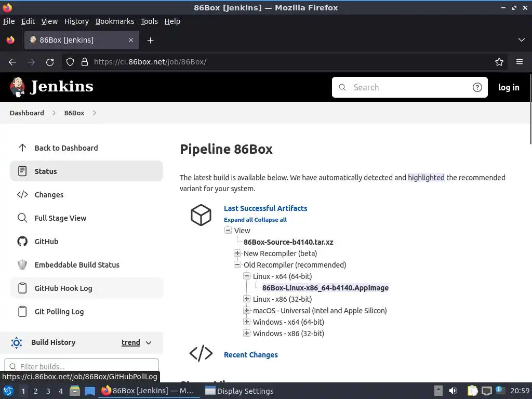Click the log in link
Screen dimensions: 532x399
click(x=509, y=87)
